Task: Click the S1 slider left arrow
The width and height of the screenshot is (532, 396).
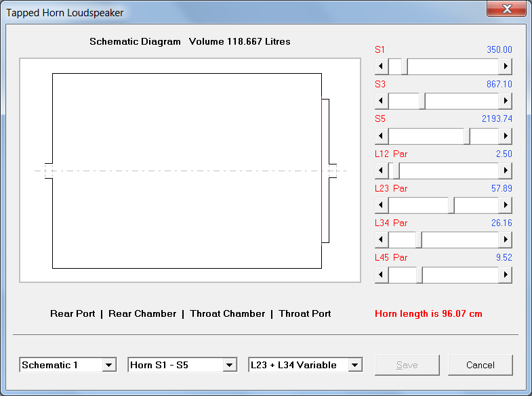Action: [382, 66]
